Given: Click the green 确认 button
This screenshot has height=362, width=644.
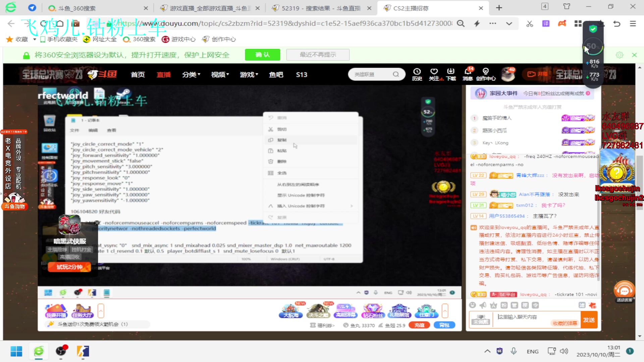Looking at the screenshot, I should 262,55.
